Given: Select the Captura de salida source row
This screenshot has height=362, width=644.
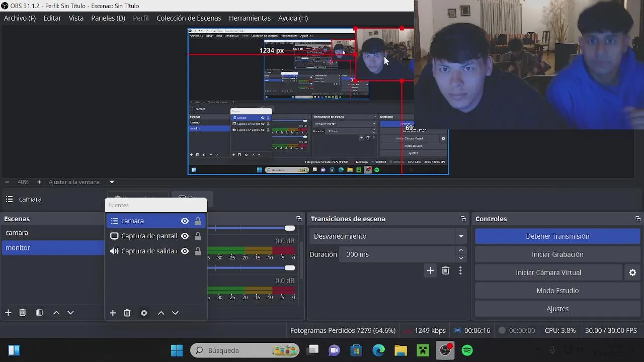Looking at the screenshot, I should (x=155, y=251).
